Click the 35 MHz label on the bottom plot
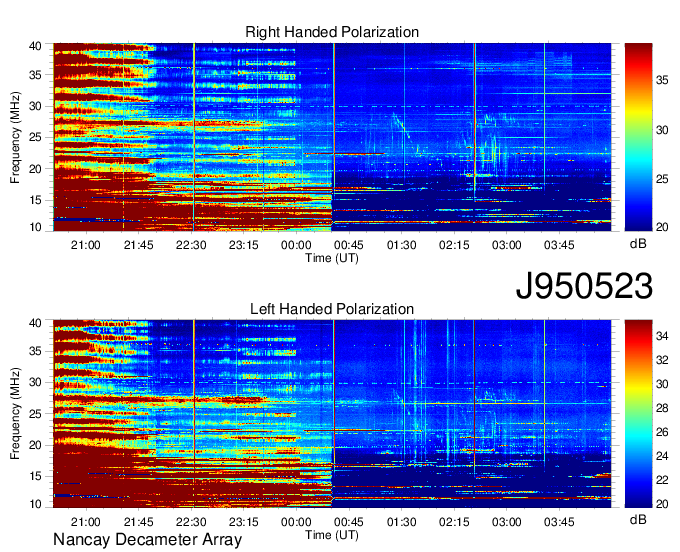The height and width of the screenshot is (552, 680). 36,351
